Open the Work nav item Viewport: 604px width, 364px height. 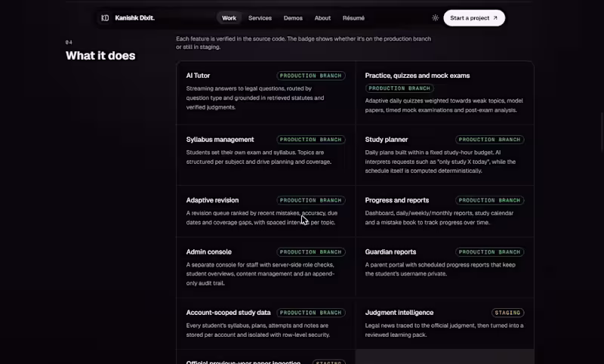pos(229,18)
